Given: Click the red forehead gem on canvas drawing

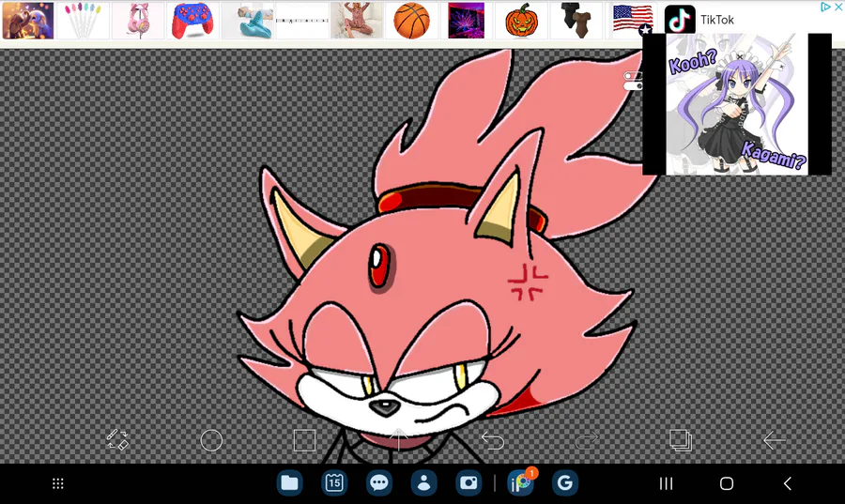Looking at the screenshot, I should [380, 266].
